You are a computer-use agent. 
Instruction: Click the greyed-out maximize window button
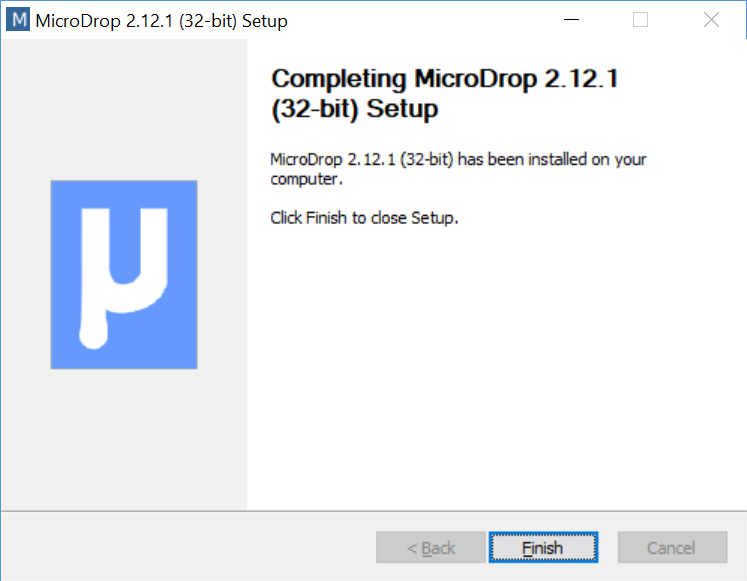(x=641, y=20)
